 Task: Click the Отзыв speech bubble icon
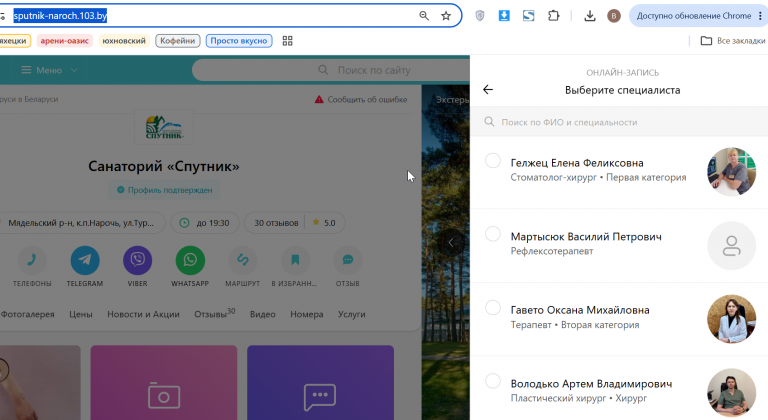348,260
